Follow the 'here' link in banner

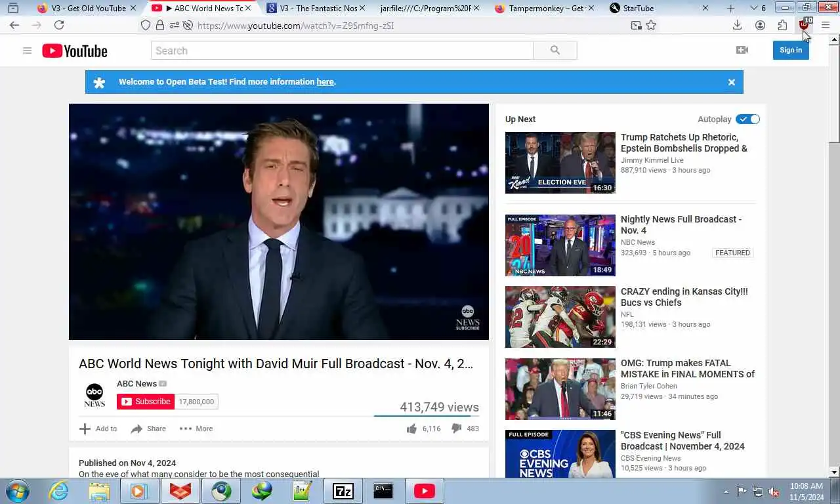coord(325,82)
